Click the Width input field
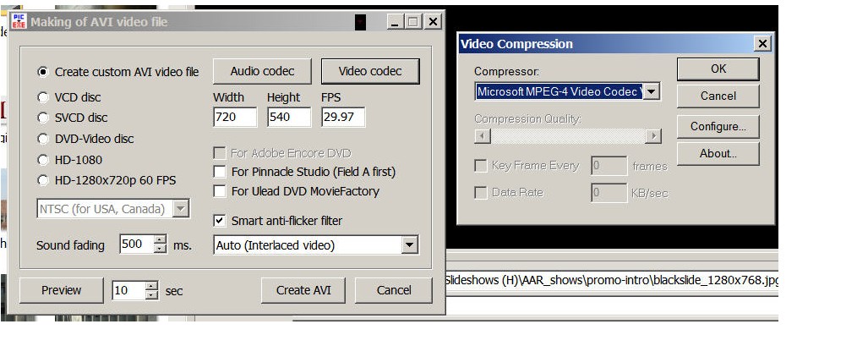The image size is (868, 346). (235, 118)
